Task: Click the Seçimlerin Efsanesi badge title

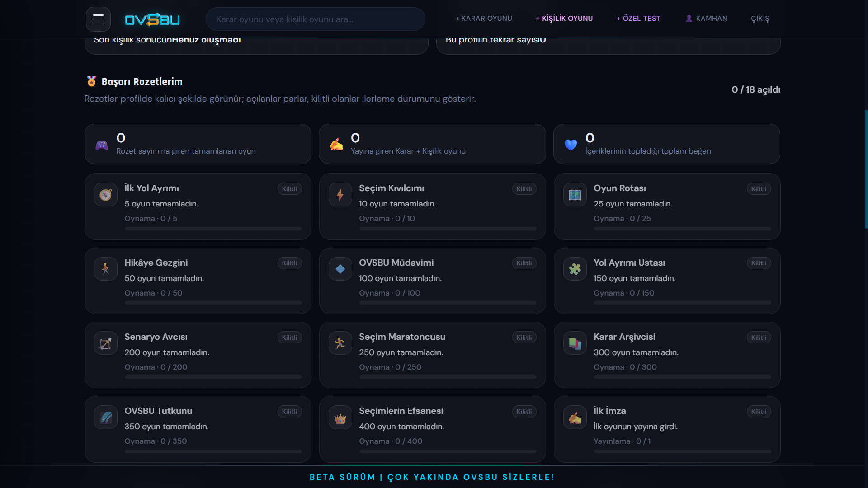Action: pyautogui.click(x=401, y=411)
